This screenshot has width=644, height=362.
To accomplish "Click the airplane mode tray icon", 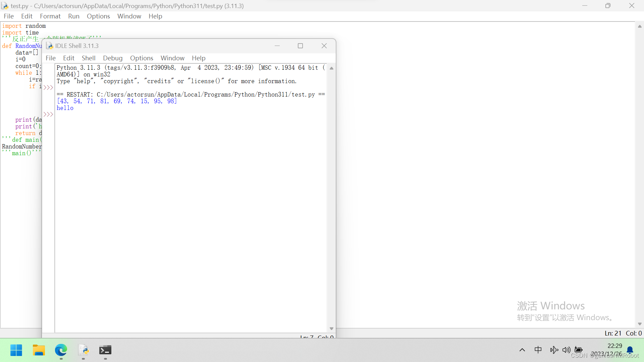I will pos(554,350).
